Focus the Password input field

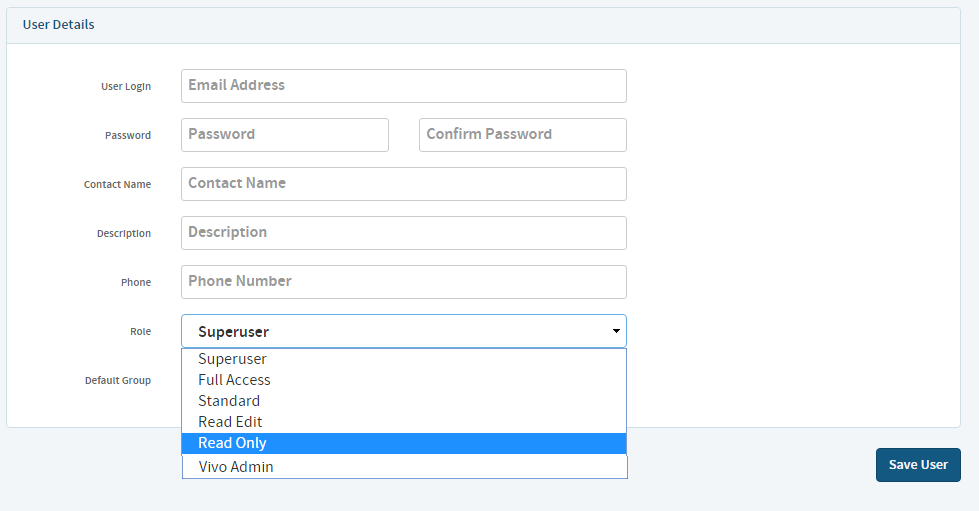point(285,135)
